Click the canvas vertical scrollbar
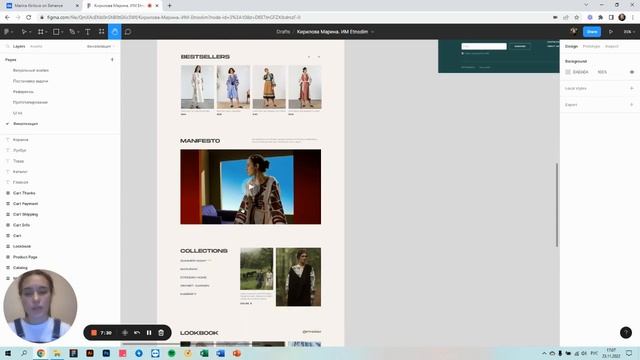640x360 pixels. tap(557, 204)
